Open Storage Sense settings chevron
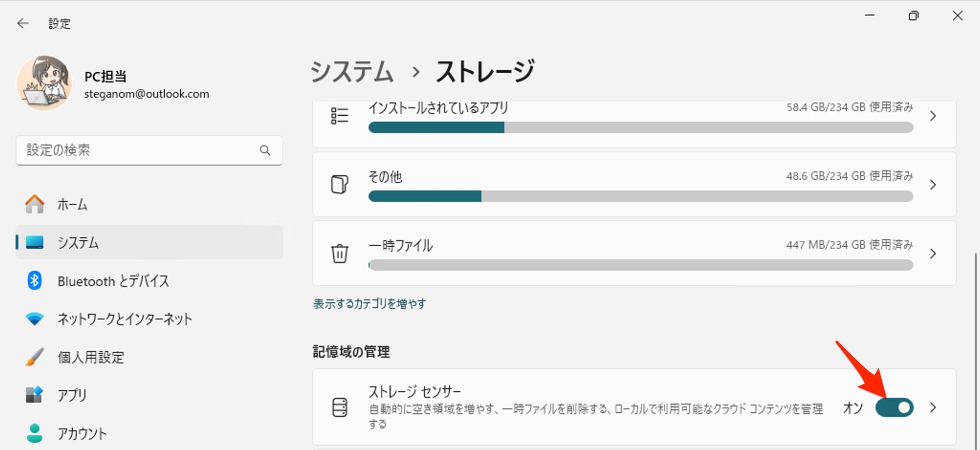 [933, 407]
